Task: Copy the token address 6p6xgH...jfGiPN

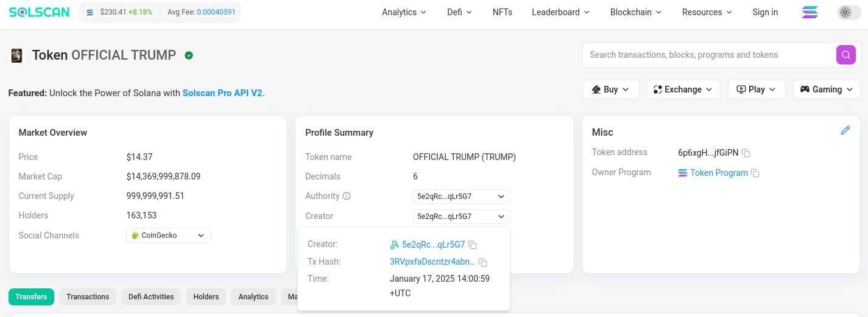Action: point(746,153)
